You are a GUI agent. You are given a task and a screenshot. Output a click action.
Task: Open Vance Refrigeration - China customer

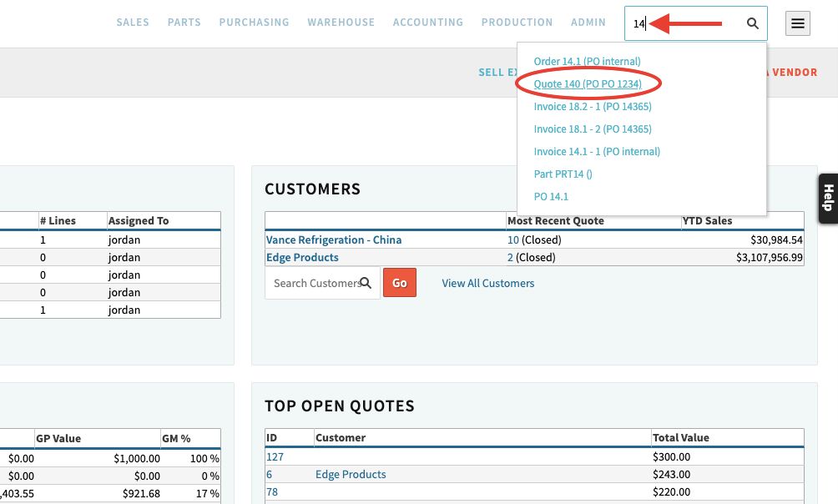(x=333, y=239)
